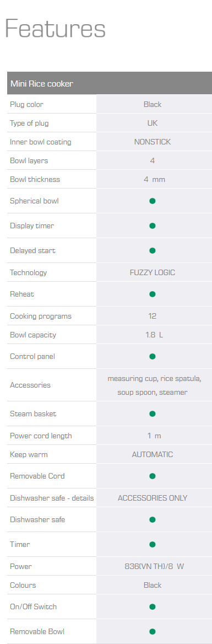Select the On/Off Switch green indicator
Viewport: 212px width, 644px height.
coord(153,607)
